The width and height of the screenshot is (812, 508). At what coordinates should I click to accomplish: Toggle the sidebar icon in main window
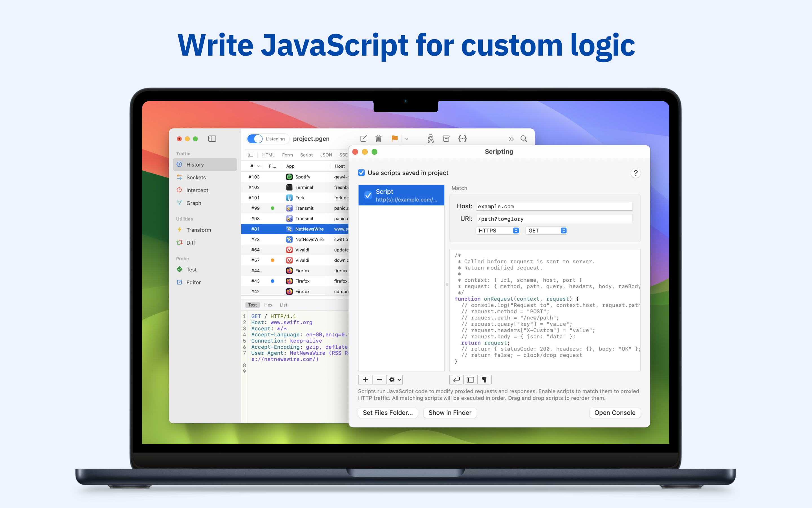pos(212,139)
